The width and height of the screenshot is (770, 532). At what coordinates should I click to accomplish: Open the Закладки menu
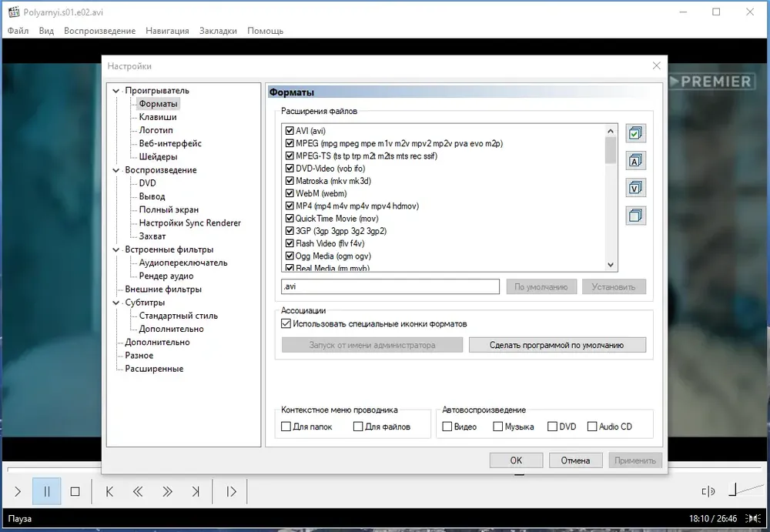(x=218, y=31)
